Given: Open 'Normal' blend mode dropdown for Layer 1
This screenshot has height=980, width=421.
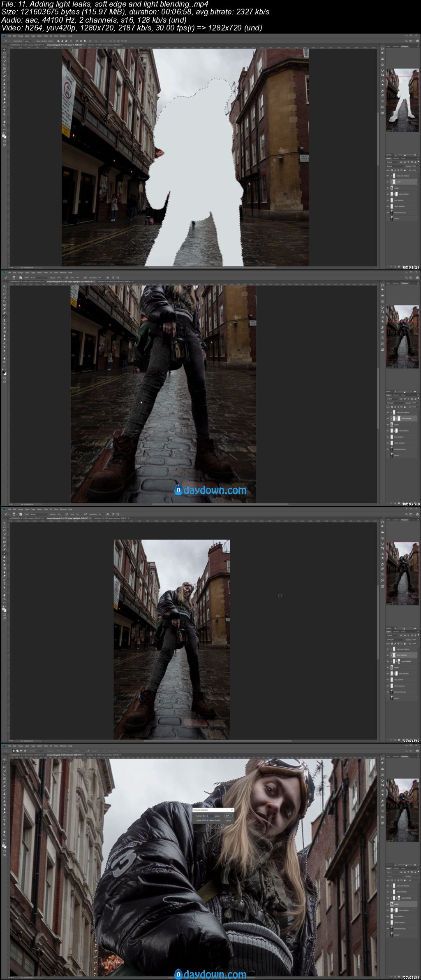Looking at the screenshot, I should (395, 166).
